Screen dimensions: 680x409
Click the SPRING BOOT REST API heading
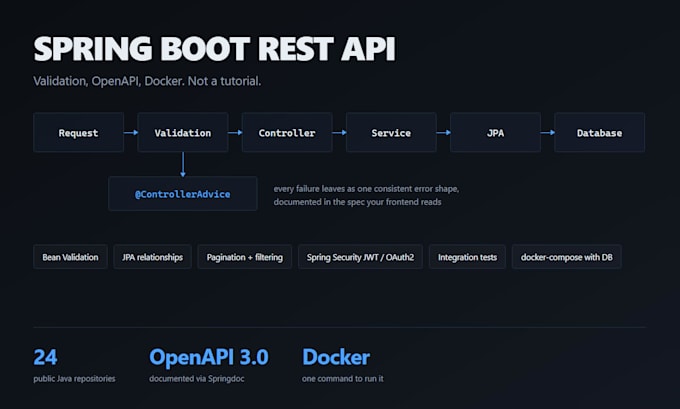(x=215, y=49)
